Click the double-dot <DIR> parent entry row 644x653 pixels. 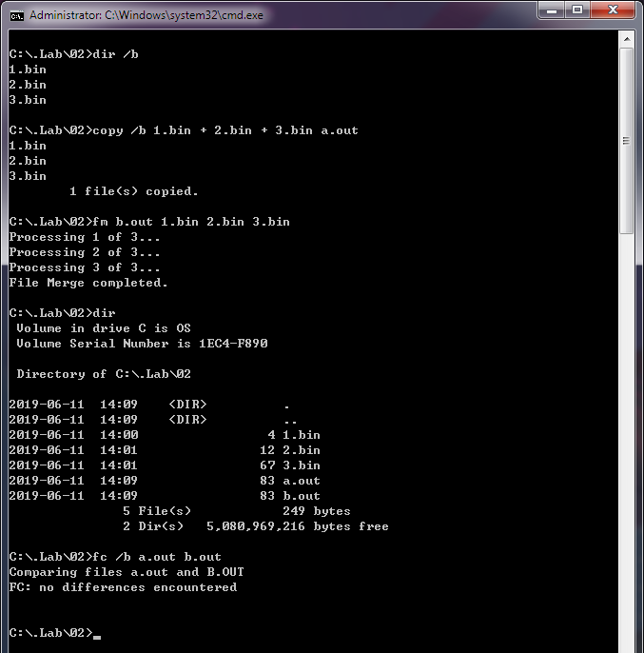point(153,420)
